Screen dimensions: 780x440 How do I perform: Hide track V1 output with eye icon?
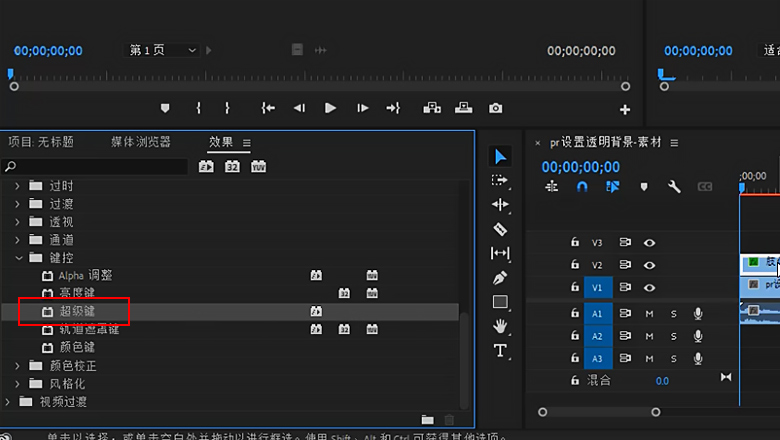(649, 287)
